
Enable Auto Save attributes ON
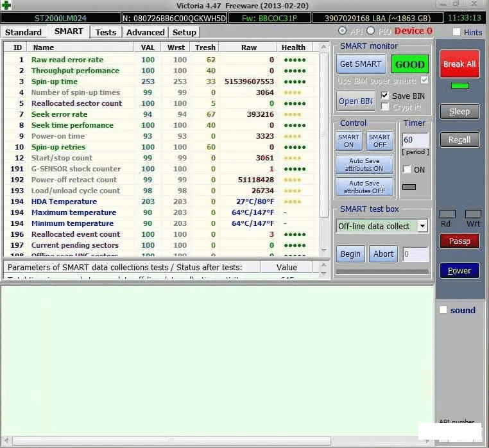(x=365, y=164)
